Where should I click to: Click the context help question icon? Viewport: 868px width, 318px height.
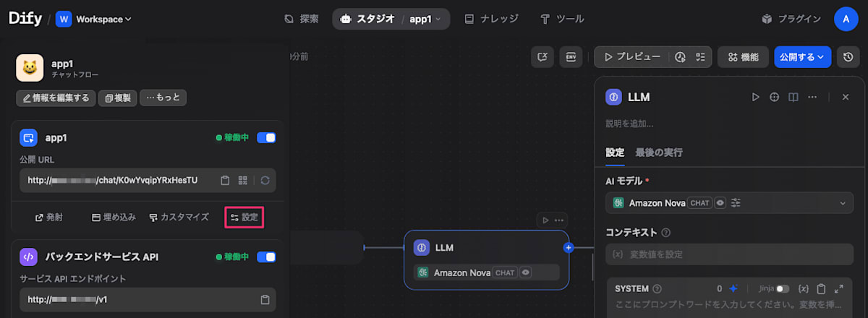pyautogui.click(x=665, y=233)
